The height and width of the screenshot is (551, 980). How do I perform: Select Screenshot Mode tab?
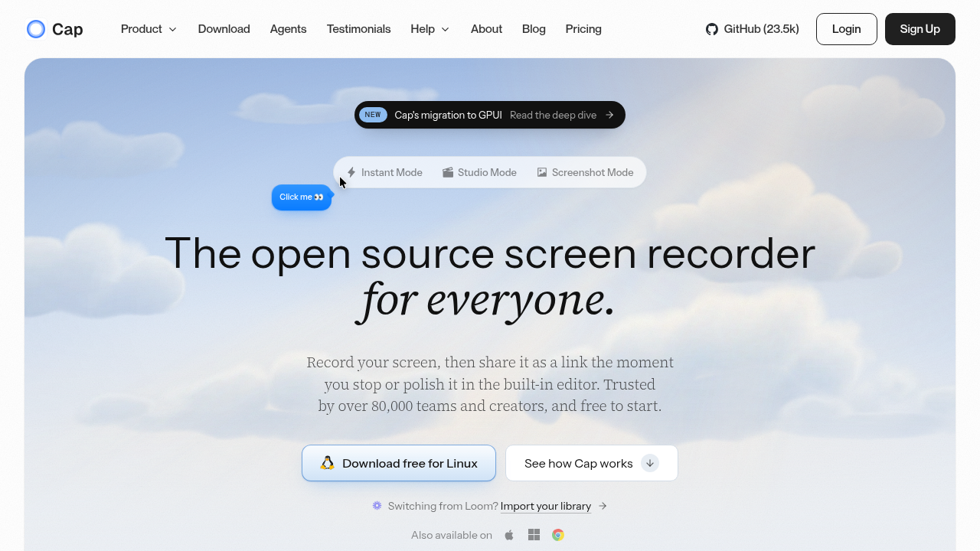pyautogui.click(x=586, y=172)
